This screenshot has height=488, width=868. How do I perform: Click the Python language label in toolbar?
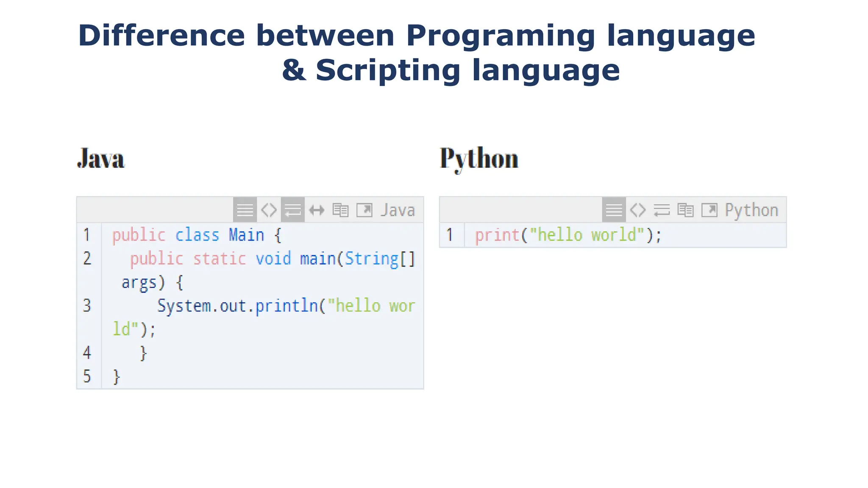pyautogui.click(x=751, y=211)
